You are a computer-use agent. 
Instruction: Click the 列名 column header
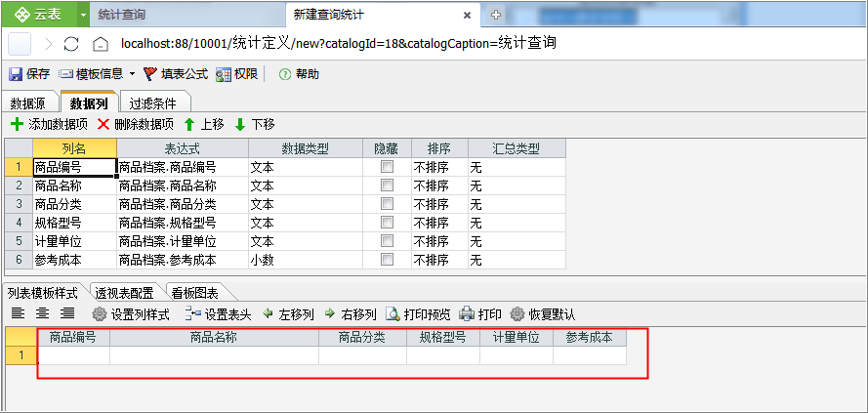click(75, 148)
